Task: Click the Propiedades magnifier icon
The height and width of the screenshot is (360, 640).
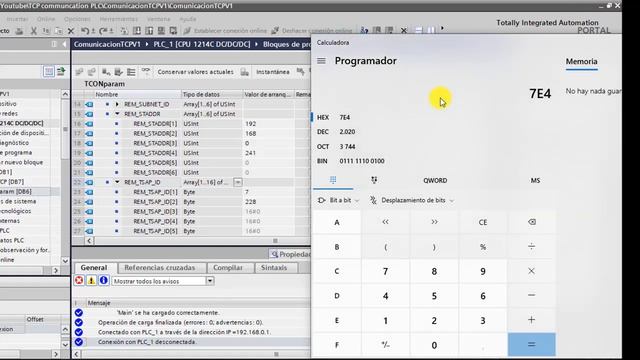Action: coord(275,254)
